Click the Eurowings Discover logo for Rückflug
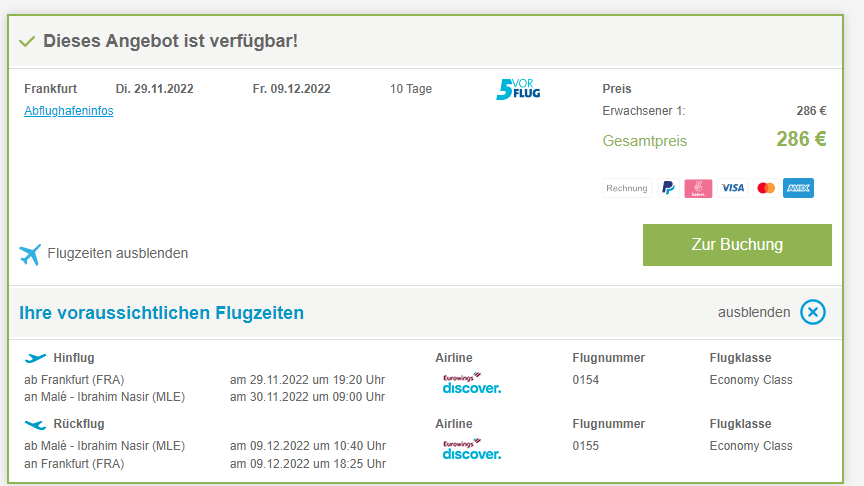The width and height of the screenshot is (864, 486). click(472, 450)
